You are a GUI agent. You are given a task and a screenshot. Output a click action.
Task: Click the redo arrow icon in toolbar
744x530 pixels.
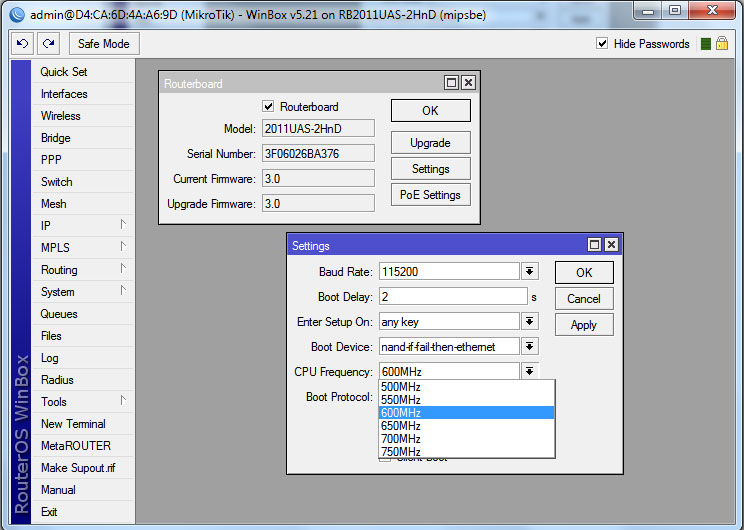click(x=48, y=44)
